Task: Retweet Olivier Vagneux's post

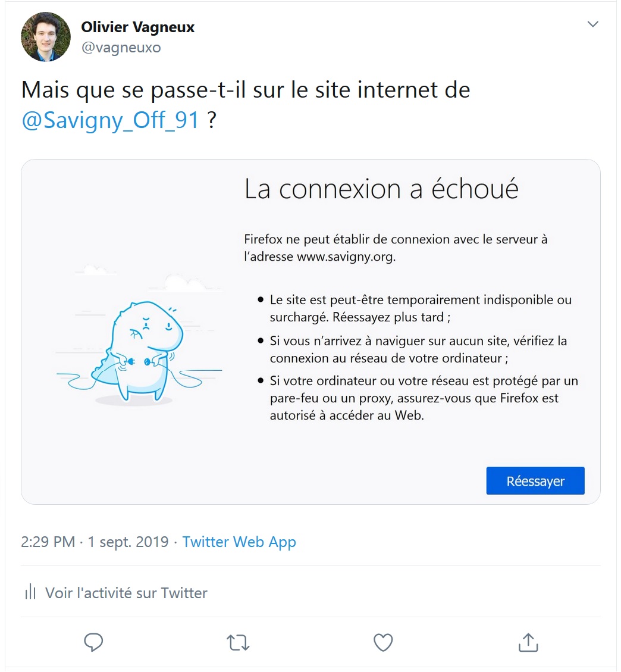Action: pyautogui.click(x=238, y=642)
